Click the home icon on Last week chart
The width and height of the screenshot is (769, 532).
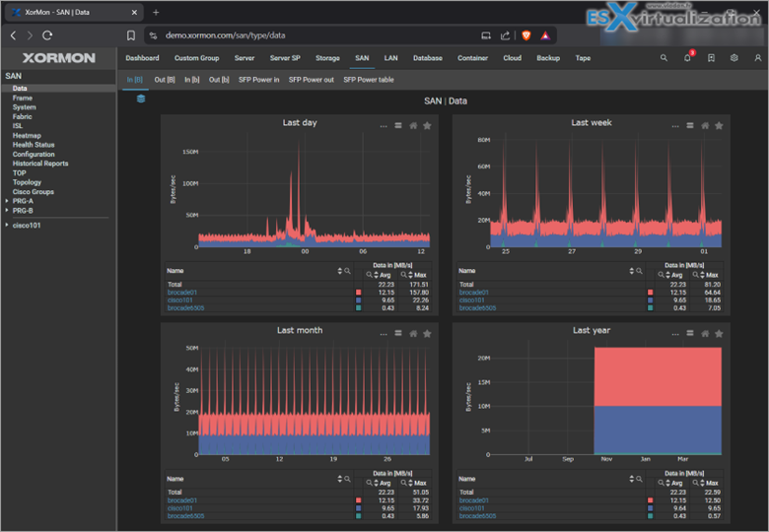(x=705, y=126)
